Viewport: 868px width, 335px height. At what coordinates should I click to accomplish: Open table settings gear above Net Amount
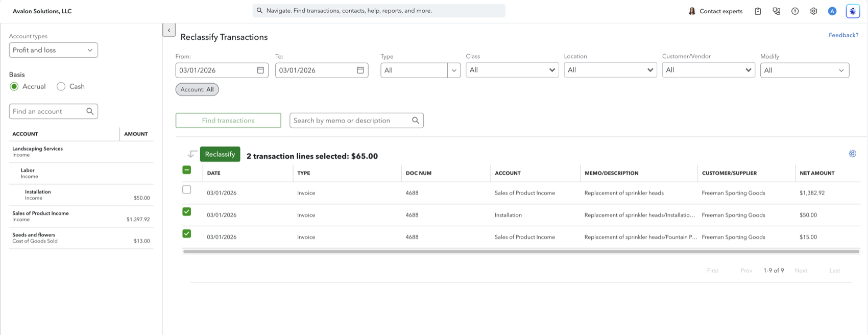click(852, 154)
